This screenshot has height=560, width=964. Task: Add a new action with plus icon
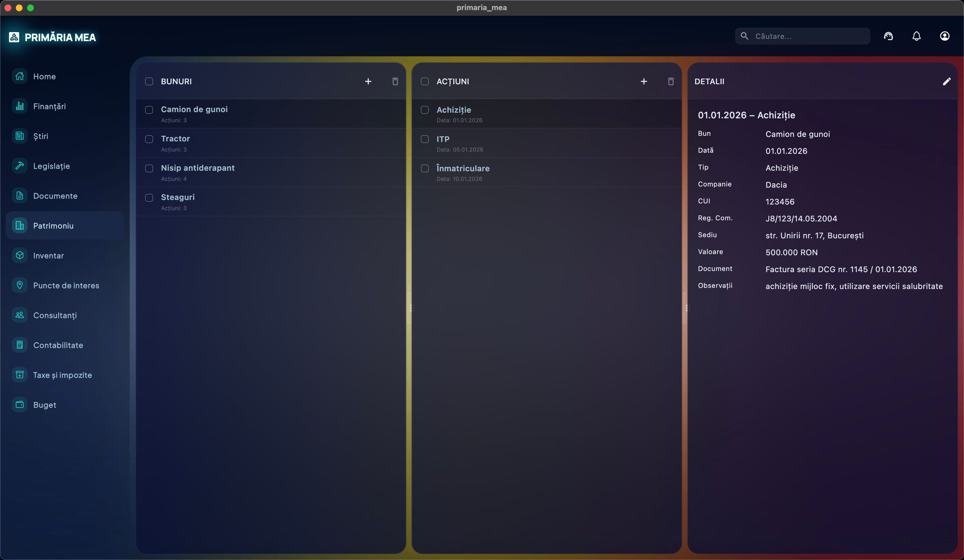644,81
